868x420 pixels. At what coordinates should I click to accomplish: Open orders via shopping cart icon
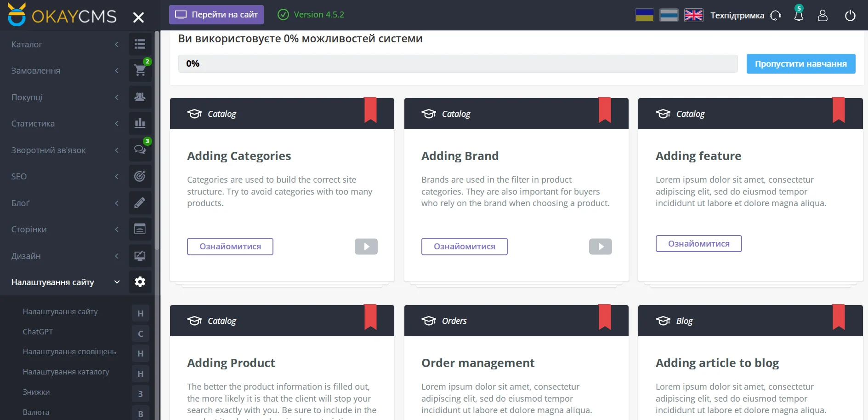pyautogui.click(x=140, y=70)
